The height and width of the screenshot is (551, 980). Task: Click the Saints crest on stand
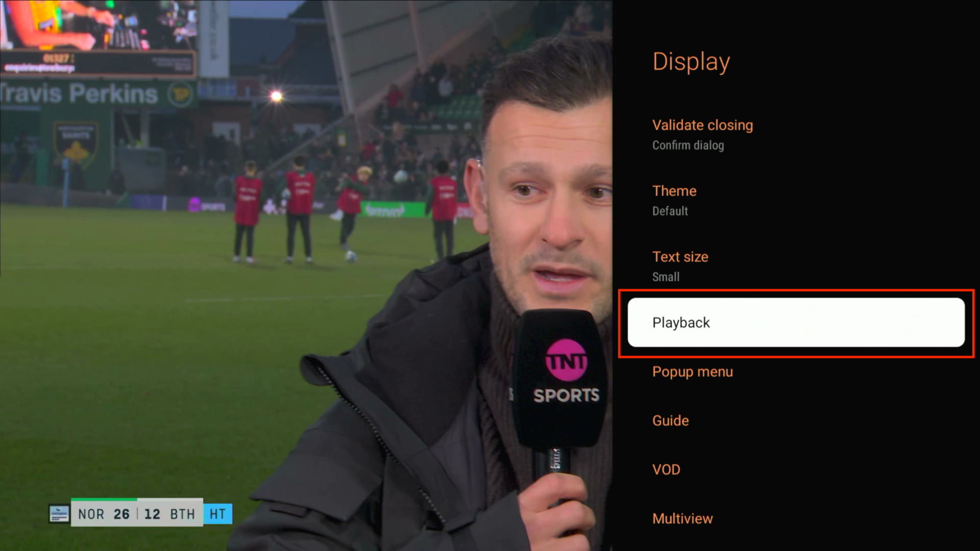pyautogui.click(x=76, y=143)
